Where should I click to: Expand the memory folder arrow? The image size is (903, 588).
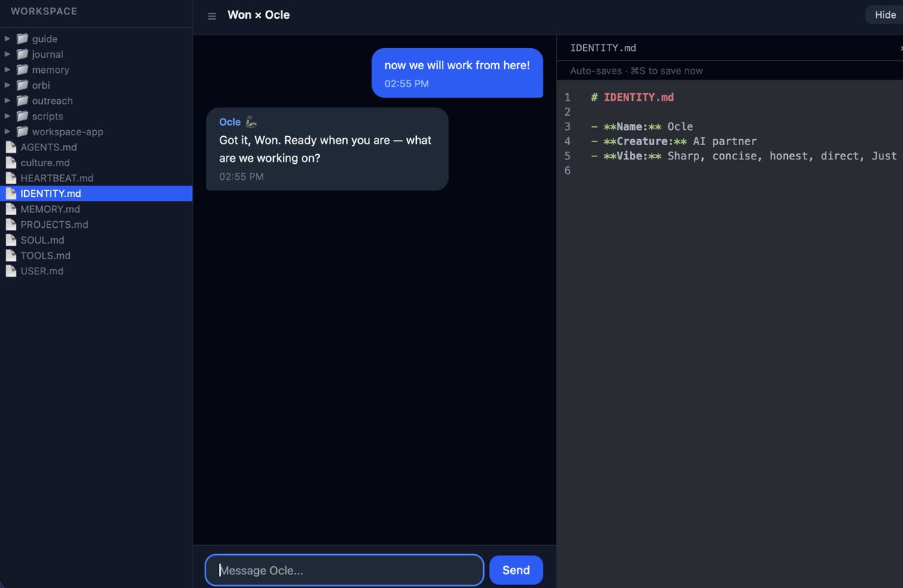pyautogui.click(x=8, y=69)
